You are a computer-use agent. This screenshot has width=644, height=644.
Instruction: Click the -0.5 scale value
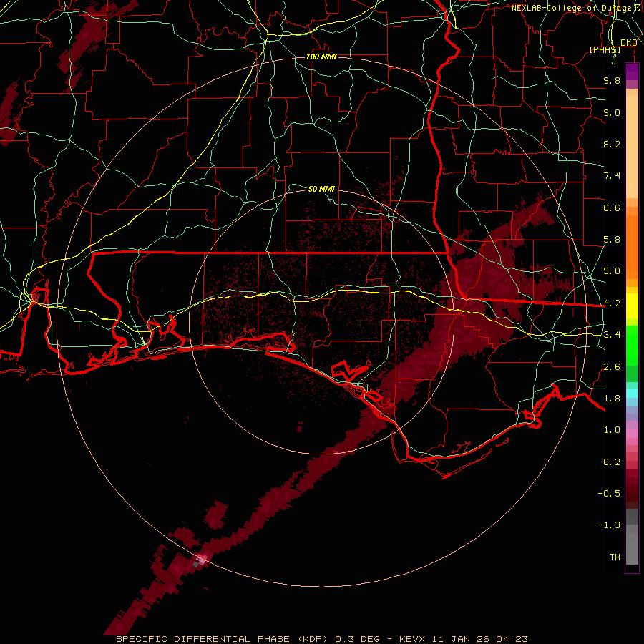click(609, 494)
